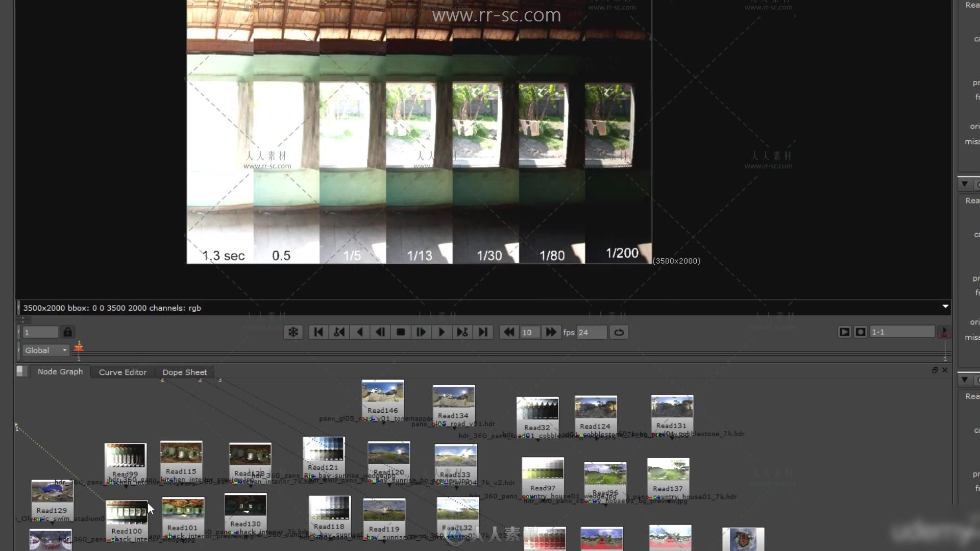Click the flipbook viewer icon
This screenshot has width=980, height=551.
pyautogui.click(x=845, y=332)
